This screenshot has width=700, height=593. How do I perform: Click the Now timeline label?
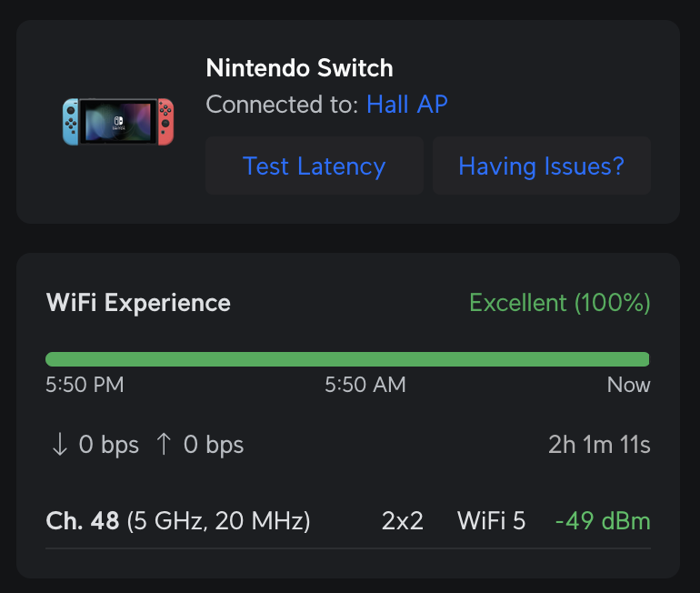point(628,385)
